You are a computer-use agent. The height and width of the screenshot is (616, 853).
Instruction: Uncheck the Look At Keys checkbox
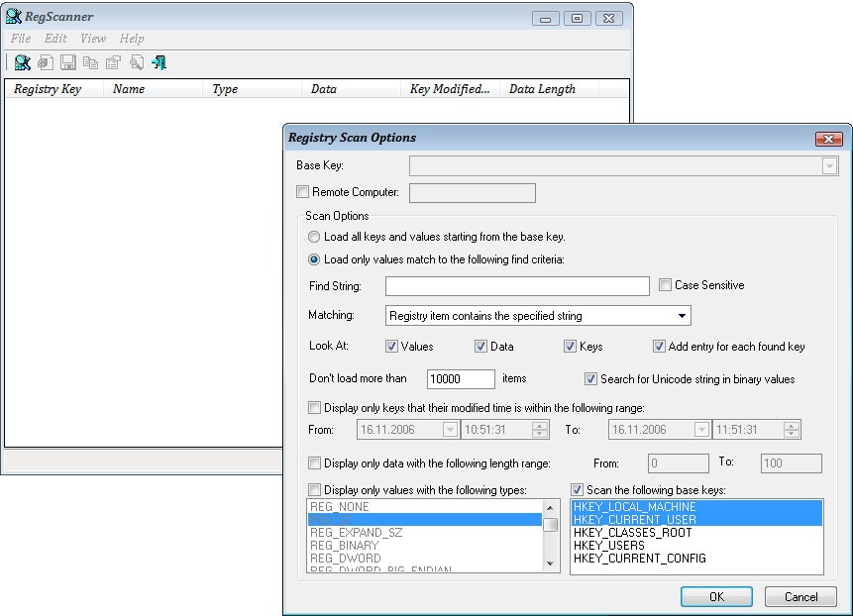coord(570,347)
